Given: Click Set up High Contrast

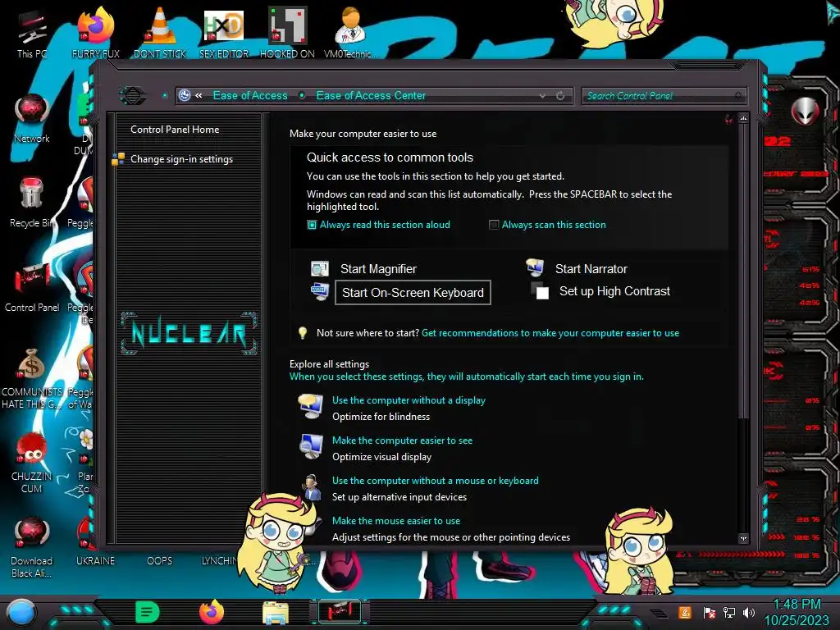Looking at the screenshot, I should [x=614, y=291].
